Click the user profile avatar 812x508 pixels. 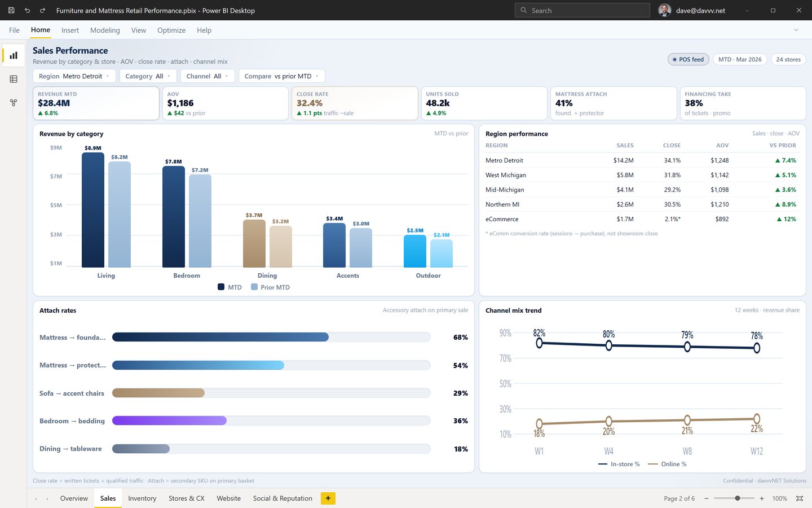point(665,10)
